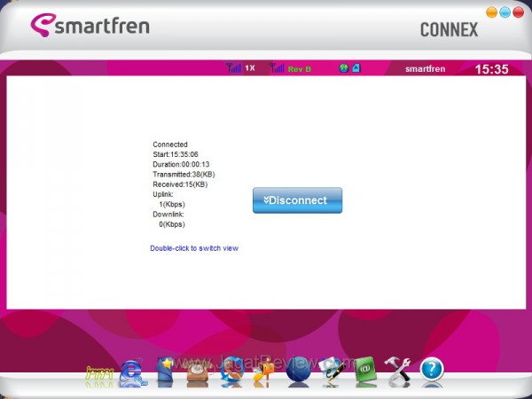Click the green 'Rev B' network label
Image resolution: width=532 pixels, height=399 pixels.
tap(300, 69)
